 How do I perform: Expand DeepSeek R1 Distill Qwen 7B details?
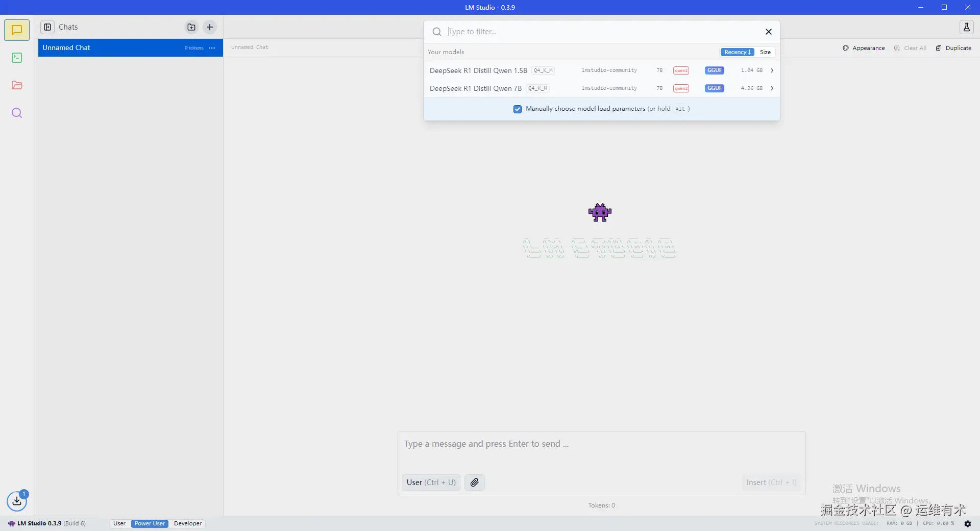coord(771,88)
